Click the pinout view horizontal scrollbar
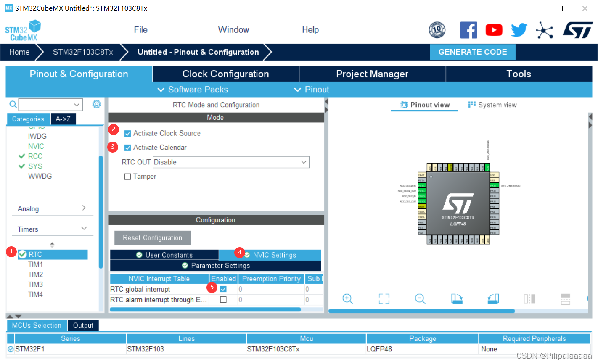The width and height of the screenshot is (598, 364). click(x=421, y=311)
